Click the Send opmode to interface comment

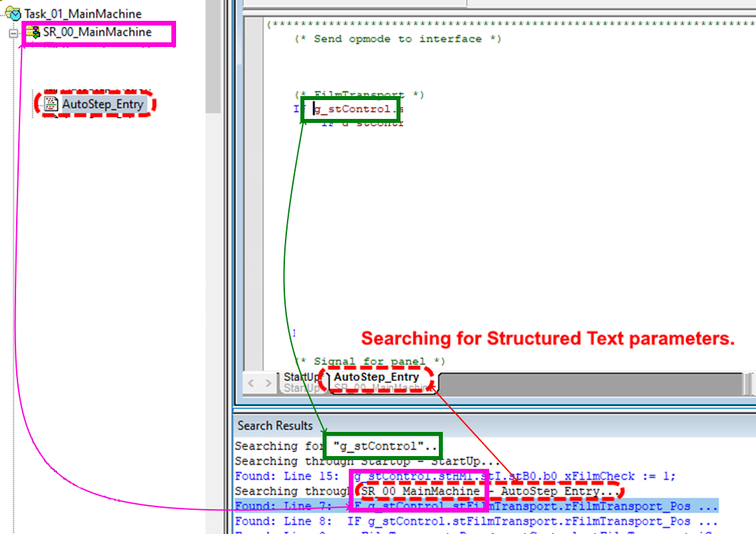pyautogui.click(x=398, y=39)
